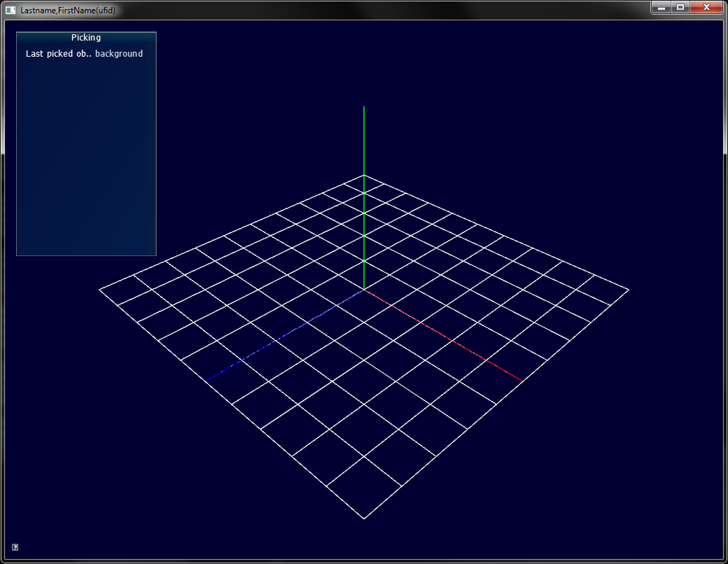728x564 pixels.
Task: Click the far end of blue axis
Action: coord(208,379)
